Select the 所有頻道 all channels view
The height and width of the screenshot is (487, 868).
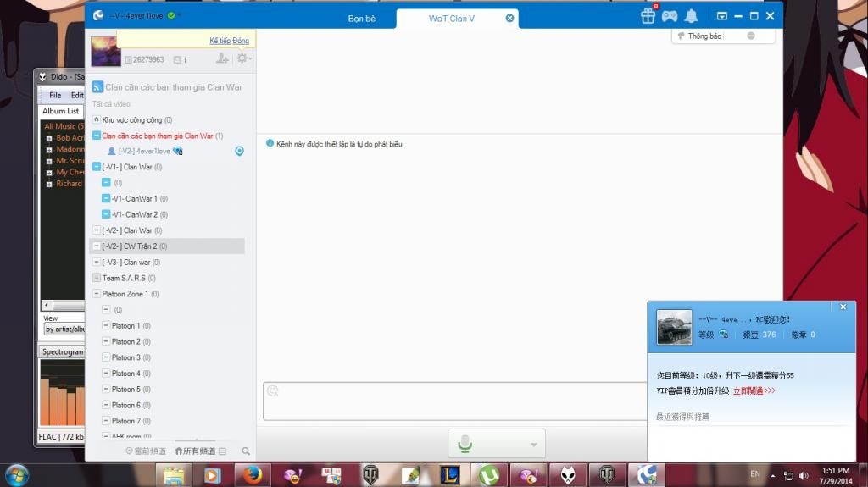[195, 451]
